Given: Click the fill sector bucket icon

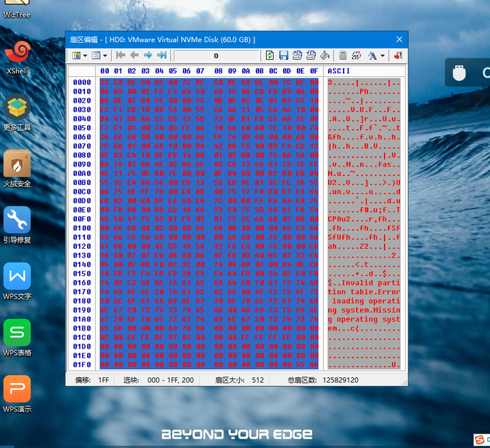Looking at the screenshot, I should (x=325, y=55).
